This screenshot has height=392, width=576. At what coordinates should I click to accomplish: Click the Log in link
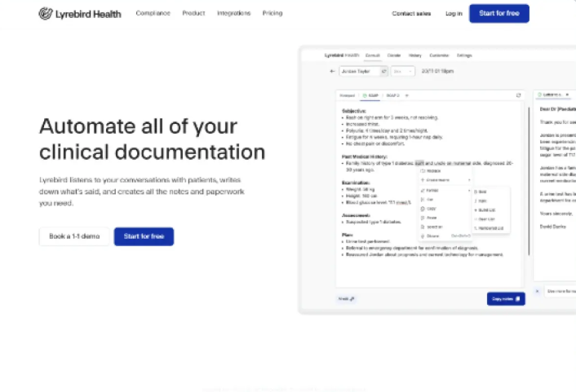click(x=454, y=14)
